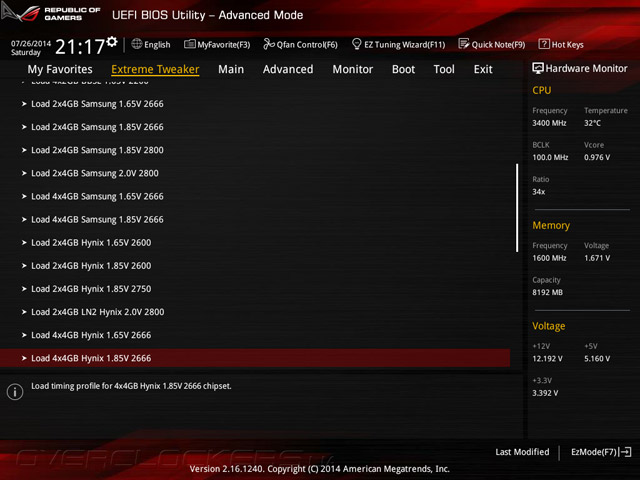
Task: Click memory frequency value 1600 MHz
Action: tap(549, 258)
